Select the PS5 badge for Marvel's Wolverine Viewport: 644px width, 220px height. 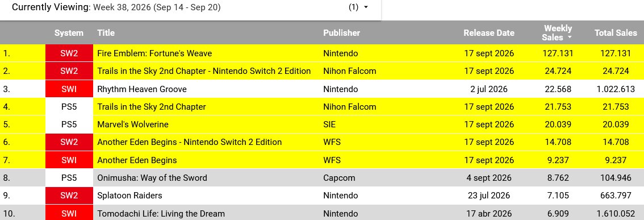pos(69,124)
